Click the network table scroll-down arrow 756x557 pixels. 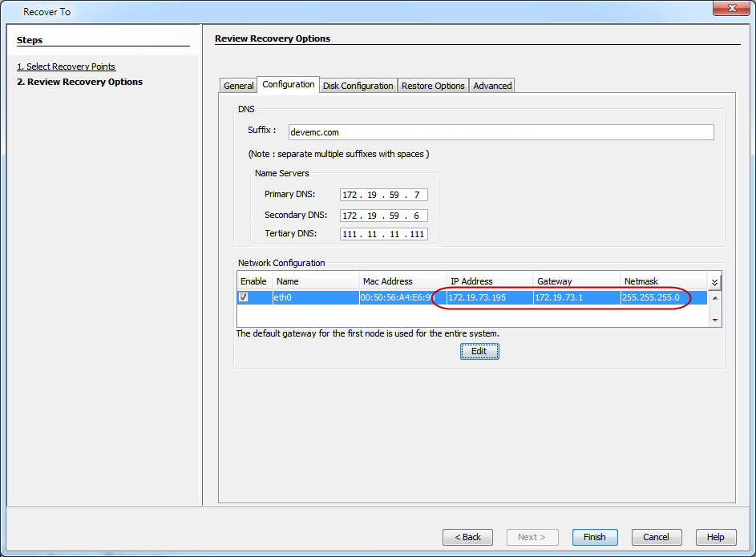[714, 320]
